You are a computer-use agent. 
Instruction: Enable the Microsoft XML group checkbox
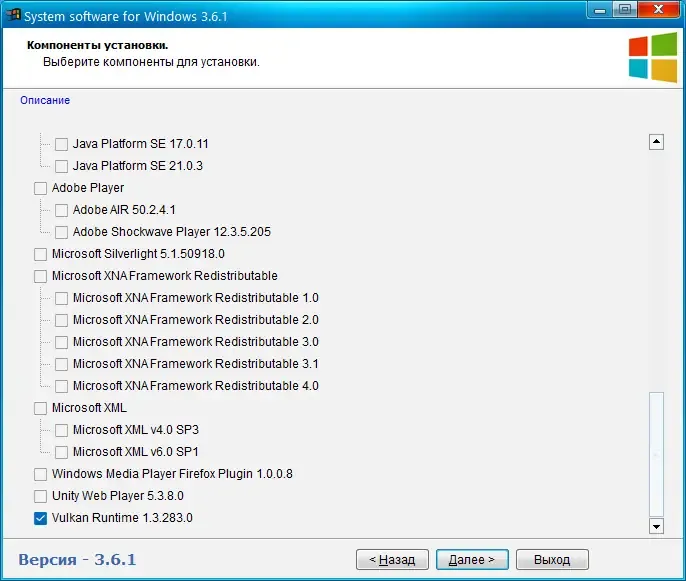point(40,408)
